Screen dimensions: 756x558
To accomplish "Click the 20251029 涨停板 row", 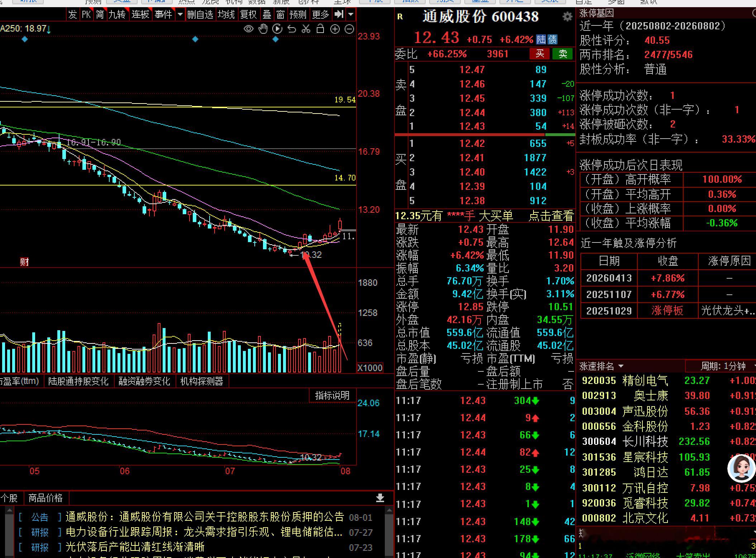I will (668, 311).
